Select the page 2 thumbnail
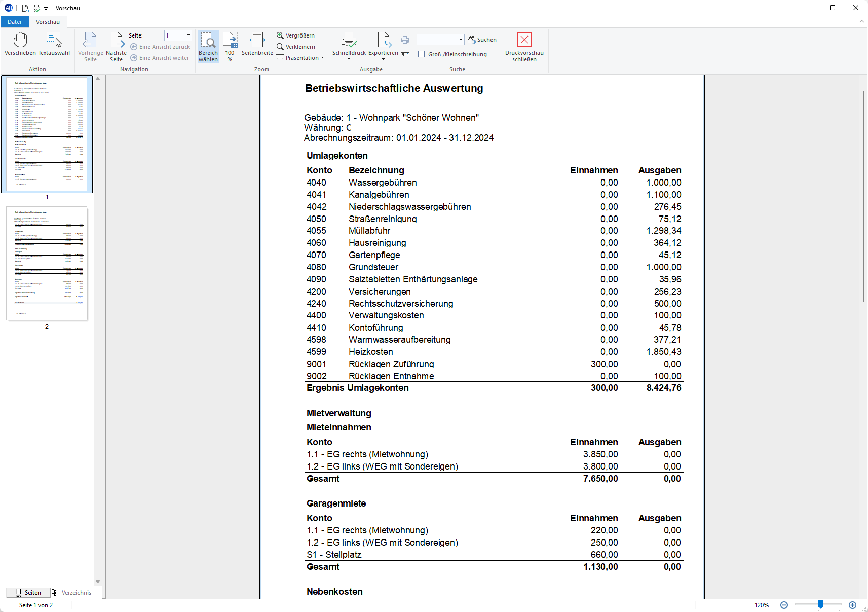This screenshot has width=868, height=612. 47,263
